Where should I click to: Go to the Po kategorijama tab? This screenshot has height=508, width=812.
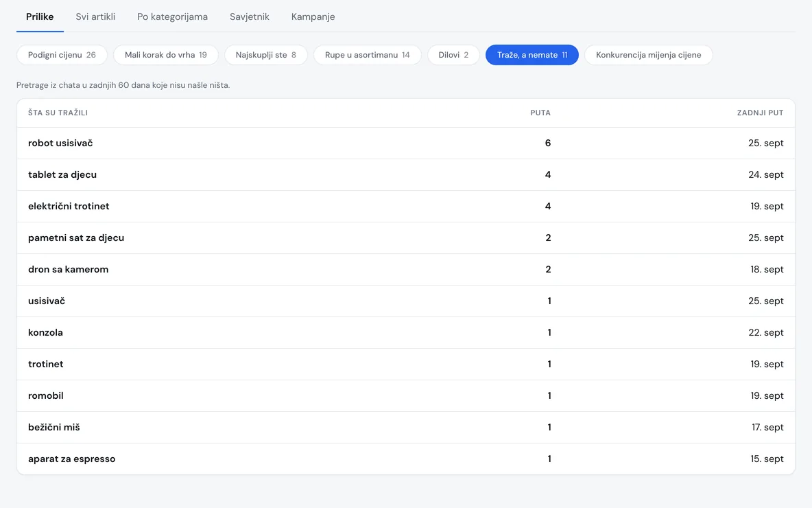pyautogui.click(x=172, y=16)
